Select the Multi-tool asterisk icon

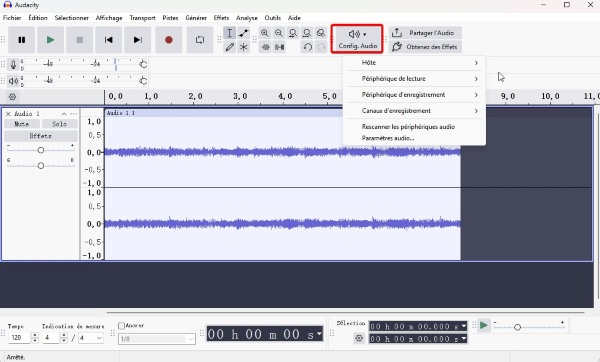(x=244, y=47)
